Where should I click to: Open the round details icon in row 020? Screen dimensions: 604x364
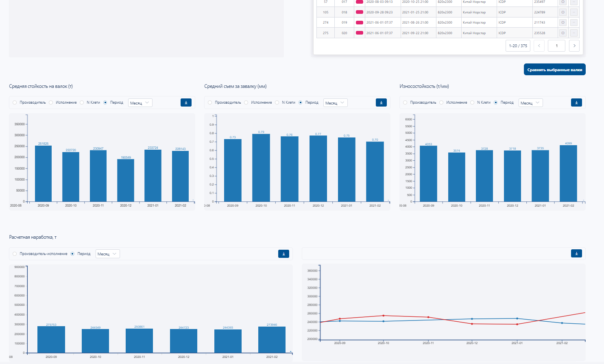563,33
